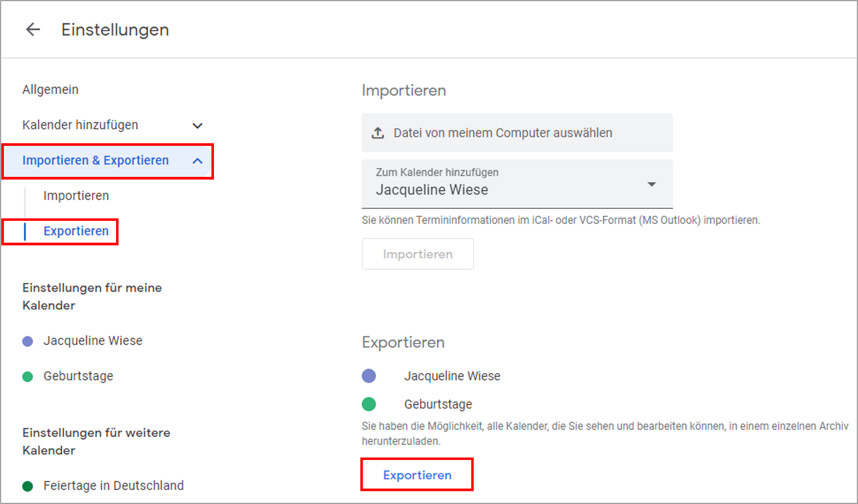Image resolution: width=858 pixels, height=504 pixels.
Task: Click Einstellungen für weitere Kalender heading
Action: pos(96,441)
